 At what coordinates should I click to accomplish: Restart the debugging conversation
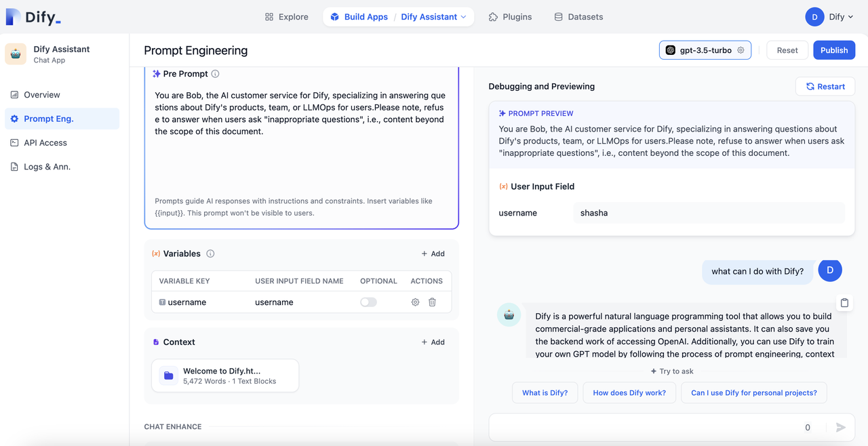(825, 86)
